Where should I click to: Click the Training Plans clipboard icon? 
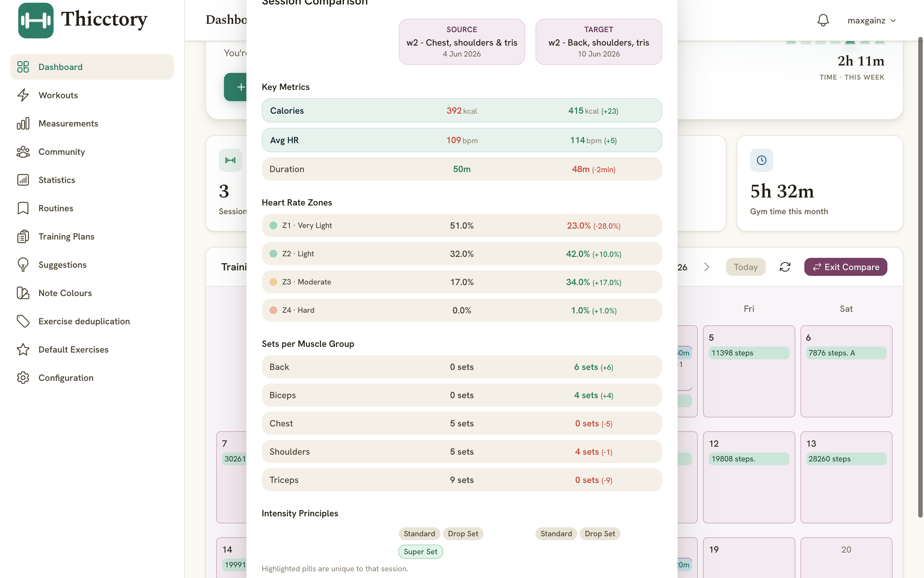point(23,237)
